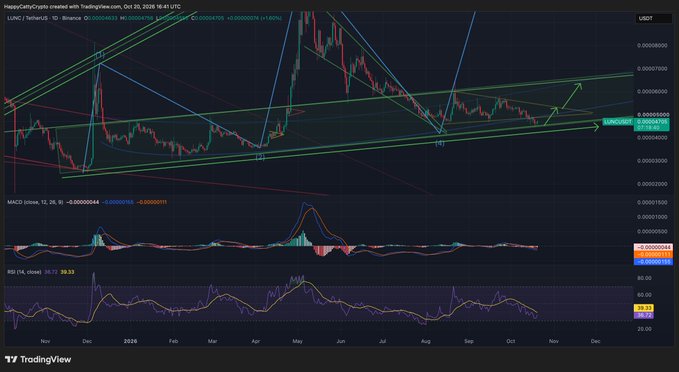Click the May label on time axis
Image resolution: width=679 pixels, height=372 pixels.
coord(297,341)
